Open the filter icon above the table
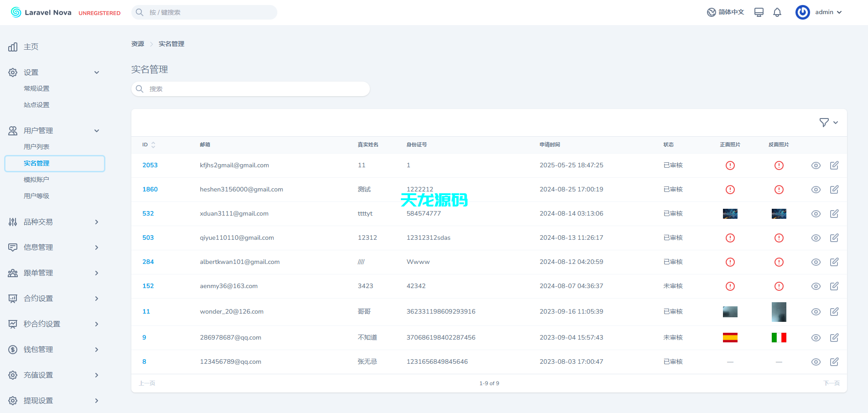The height and width of the screenshot is (413, 868). click(x=824, y=122)
